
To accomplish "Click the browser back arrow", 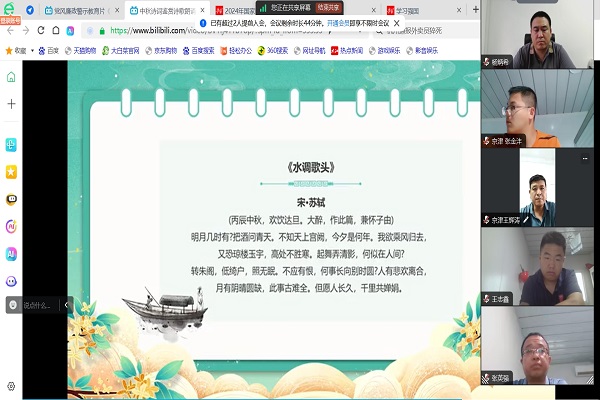I will (10, 30).
